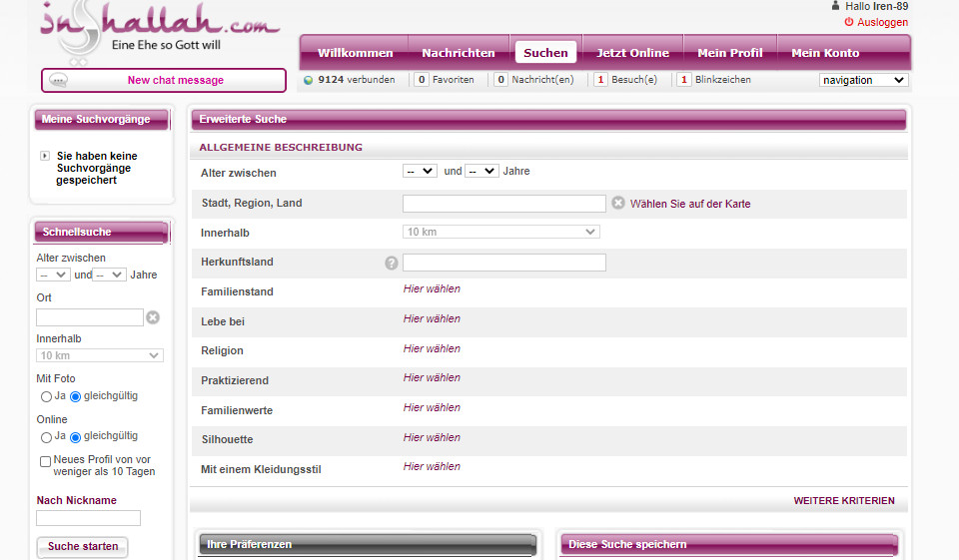Viewport: 959px width, 560px height.
Task: Click the inshallah.com logo
Action: tap(160, 28)
